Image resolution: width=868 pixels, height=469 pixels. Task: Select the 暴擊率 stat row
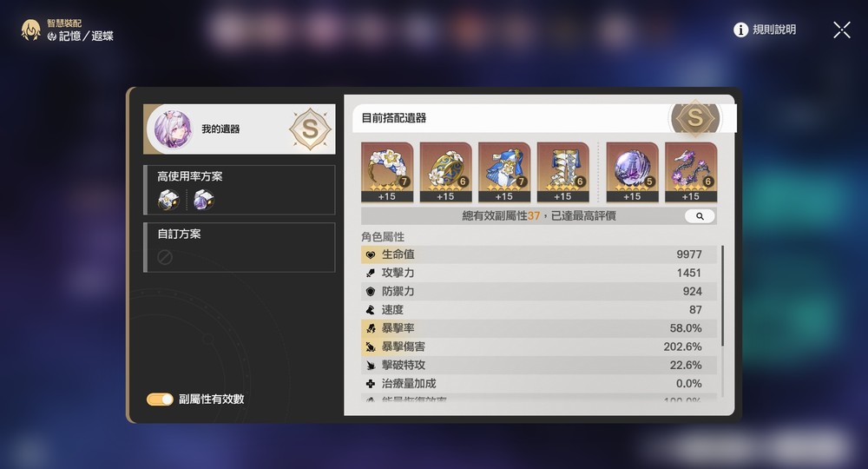pos(539,328)
